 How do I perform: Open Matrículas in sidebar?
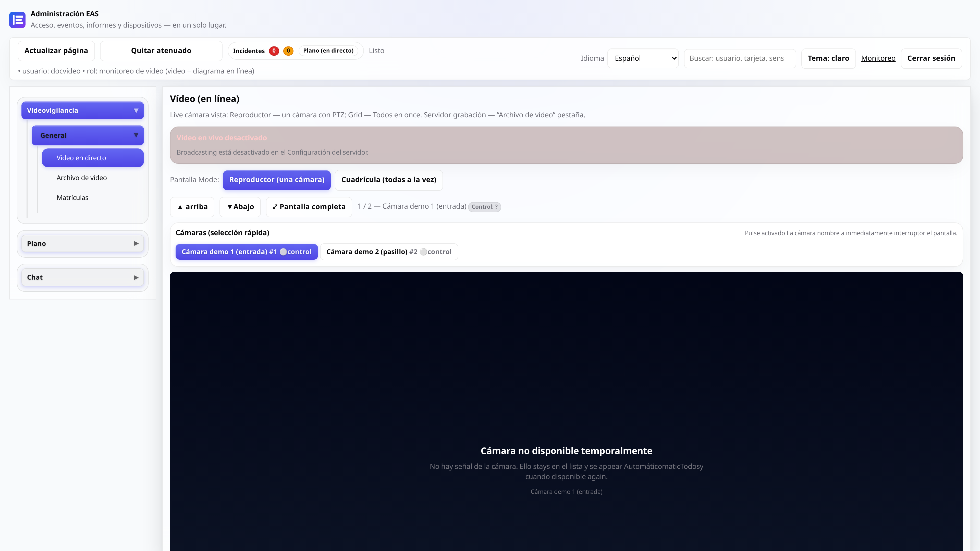[72, 198]
